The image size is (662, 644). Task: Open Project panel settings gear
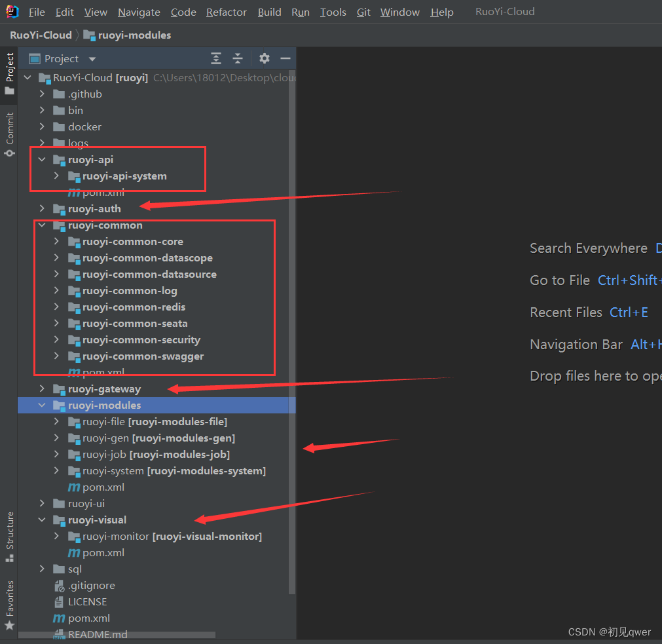point(265,58)
